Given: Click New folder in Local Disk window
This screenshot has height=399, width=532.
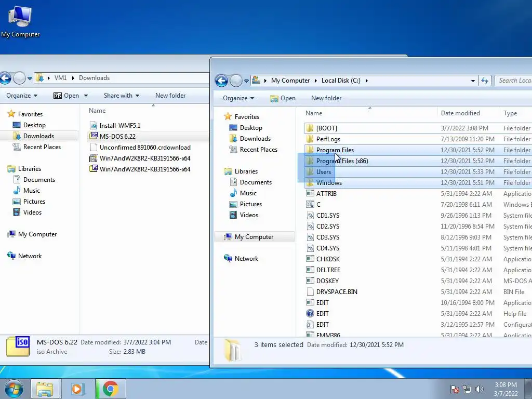Looking at the screenshot, I should coord(326,98).
